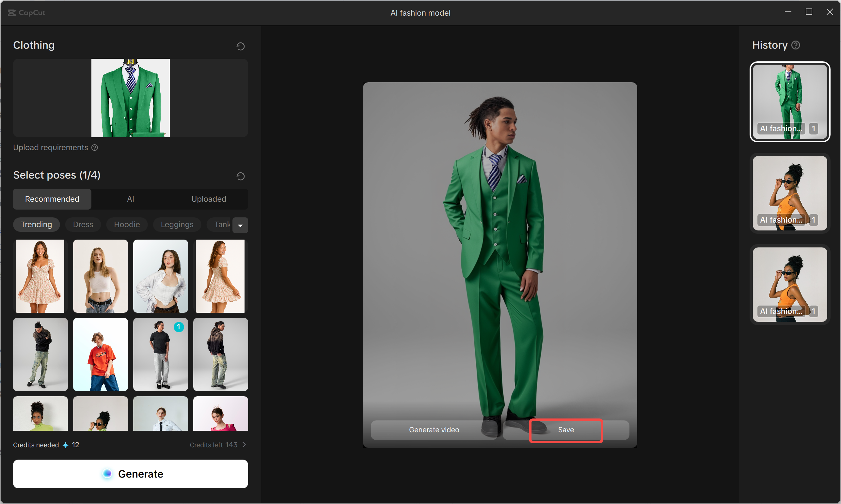Expand the pose category dropdown arrow
This screenshot has height=504, width=841.
point(240,225)
